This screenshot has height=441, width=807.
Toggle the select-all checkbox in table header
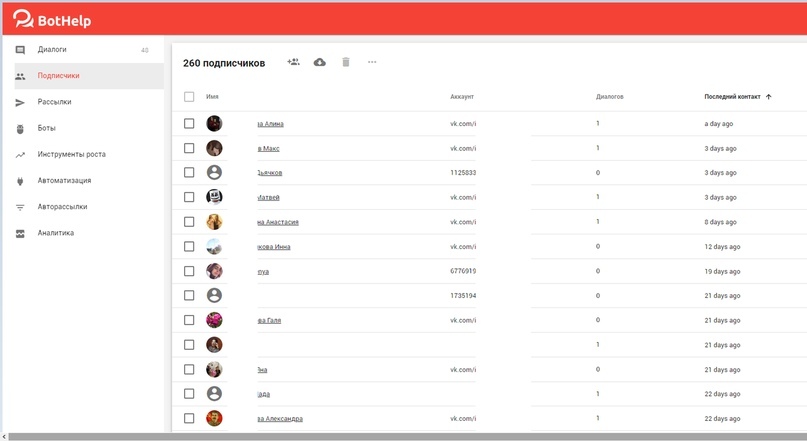tap(189, 97)
